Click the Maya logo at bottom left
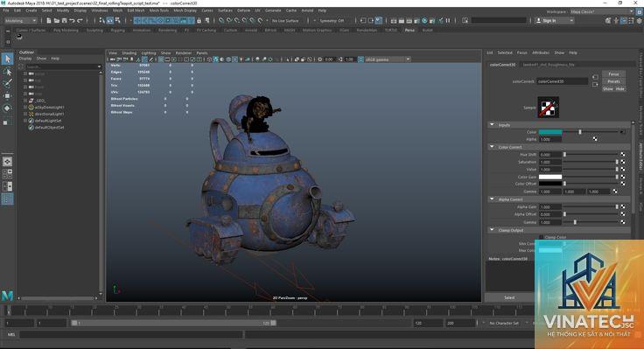The image size is (644, 349). pos(7,296)
